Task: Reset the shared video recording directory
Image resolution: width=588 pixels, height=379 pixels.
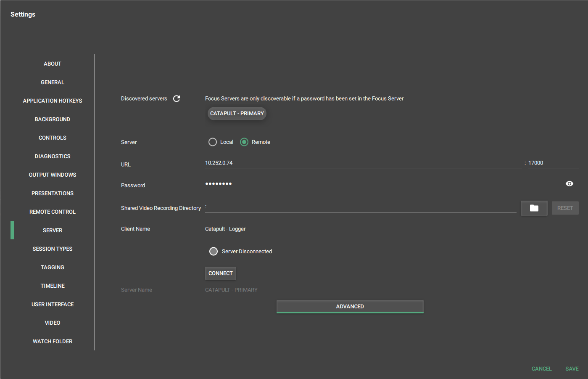Action: (565, 208)
